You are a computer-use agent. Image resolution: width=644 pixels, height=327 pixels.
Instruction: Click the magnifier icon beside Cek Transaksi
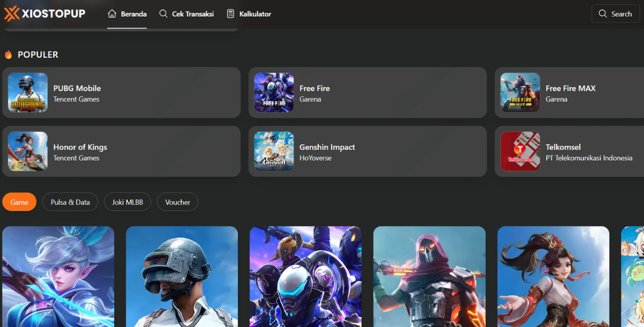coord(164,14)
